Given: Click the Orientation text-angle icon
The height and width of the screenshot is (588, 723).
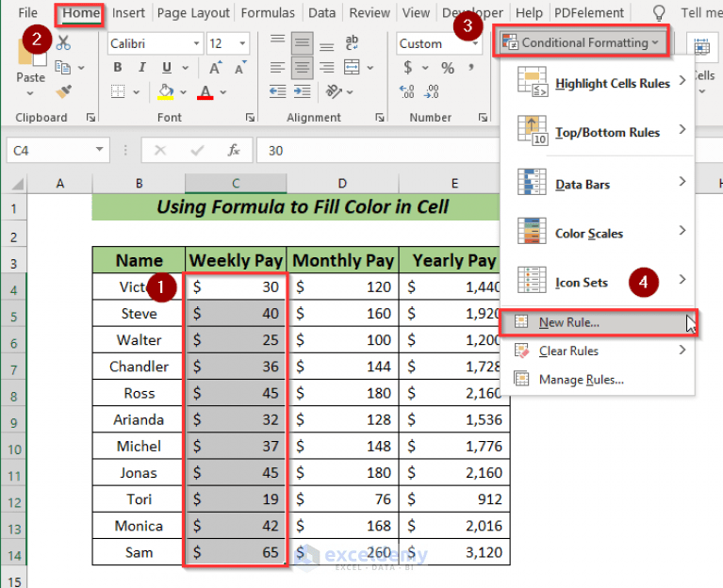Looking at the screenshot, I should [334, 91].
